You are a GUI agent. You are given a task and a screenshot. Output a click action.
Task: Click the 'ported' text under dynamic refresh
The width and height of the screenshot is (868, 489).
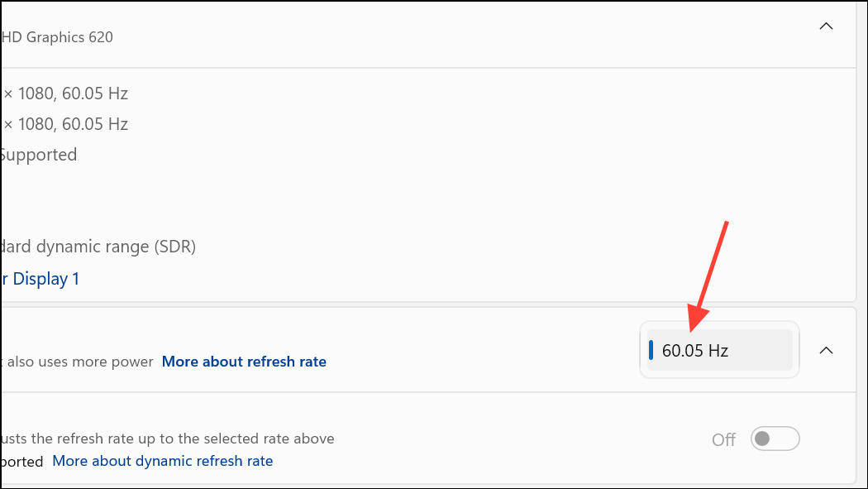pos(22,462)
